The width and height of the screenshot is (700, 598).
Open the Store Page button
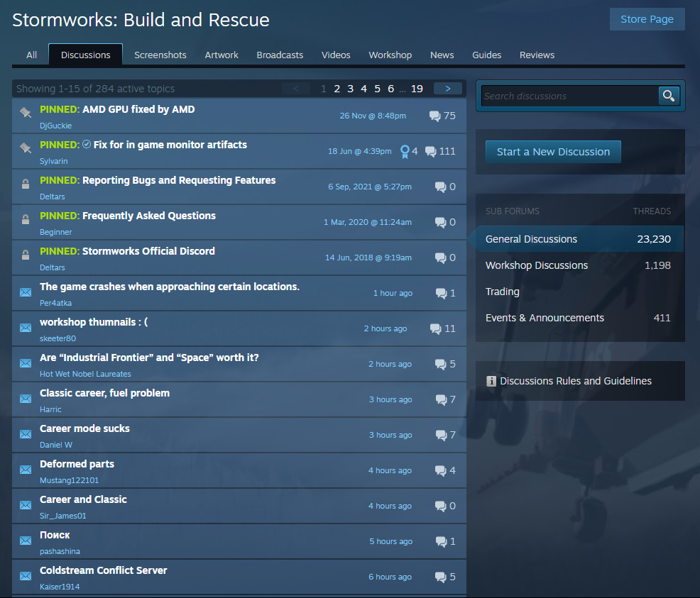[647, 19]
